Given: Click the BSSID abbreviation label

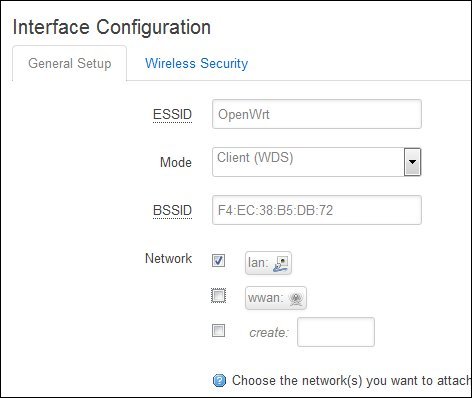Looking at the screenshot, I should pos(172,211).
